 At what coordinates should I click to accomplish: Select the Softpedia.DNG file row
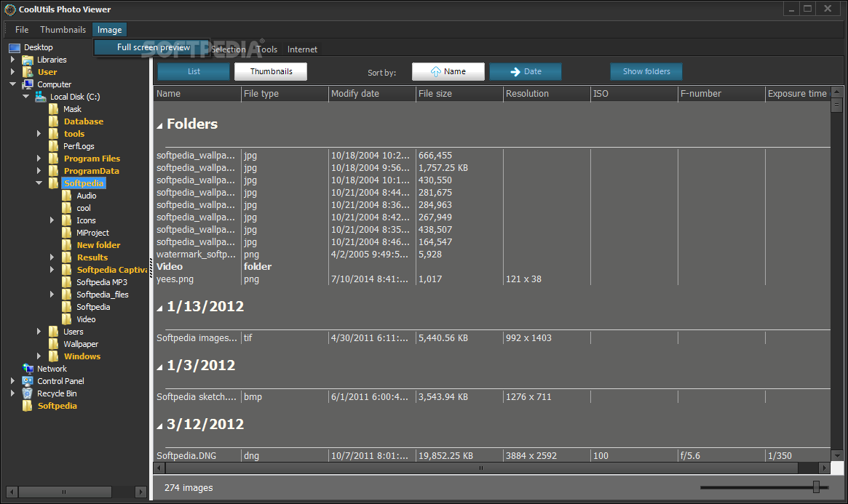tap(492, 455)
